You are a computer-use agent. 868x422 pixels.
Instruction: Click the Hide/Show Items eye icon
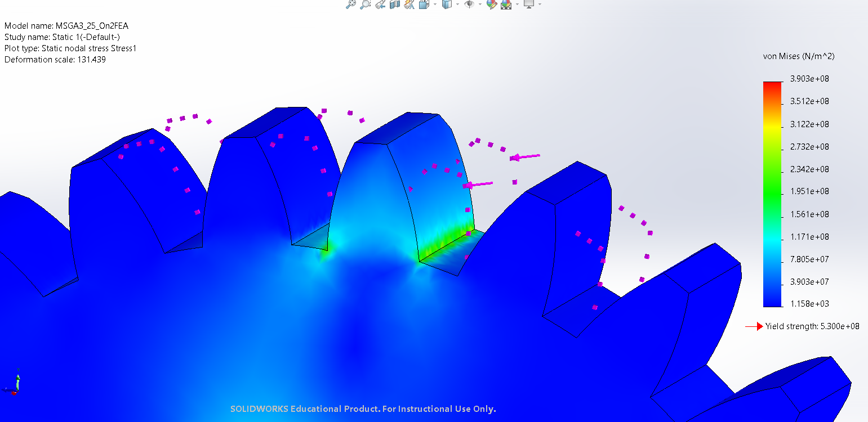tap(469, 3)
